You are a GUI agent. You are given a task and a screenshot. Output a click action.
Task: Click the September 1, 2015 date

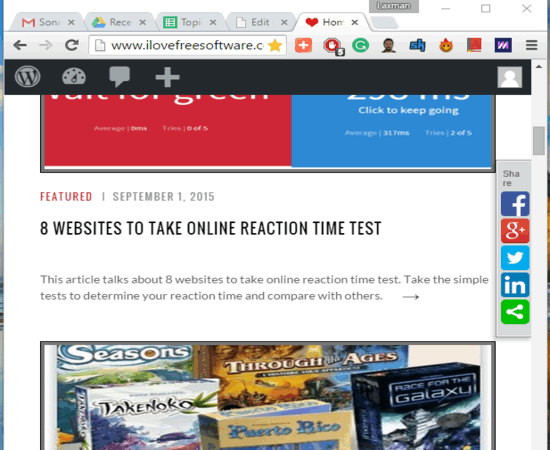(163, 196)
